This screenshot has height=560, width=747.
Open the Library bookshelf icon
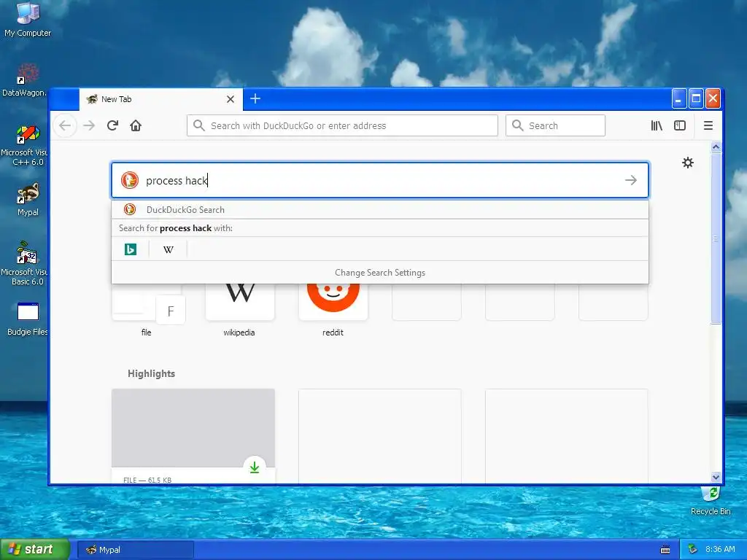657,125
